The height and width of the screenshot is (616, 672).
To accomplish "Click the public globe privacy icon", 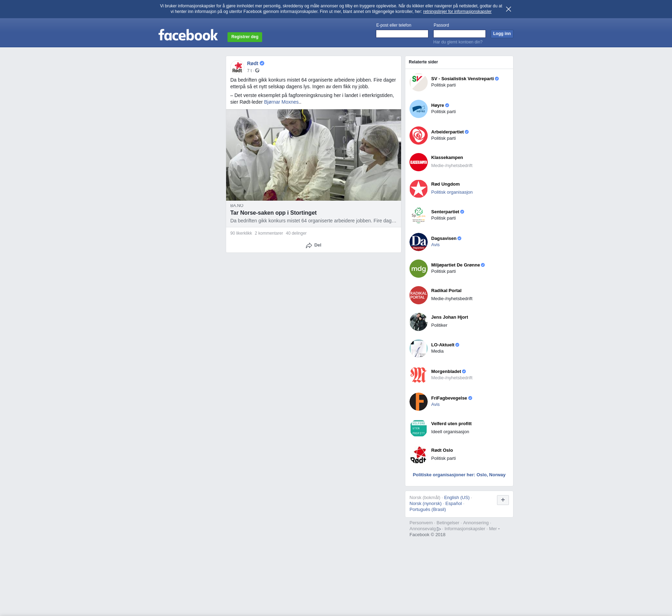I will point(257,71).
